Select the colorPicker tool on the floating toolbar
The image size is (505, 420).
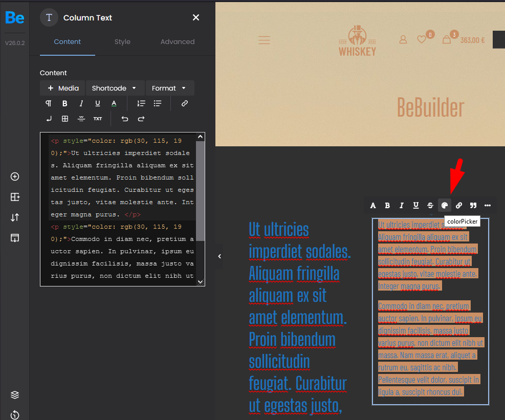(x=444, y=205)
